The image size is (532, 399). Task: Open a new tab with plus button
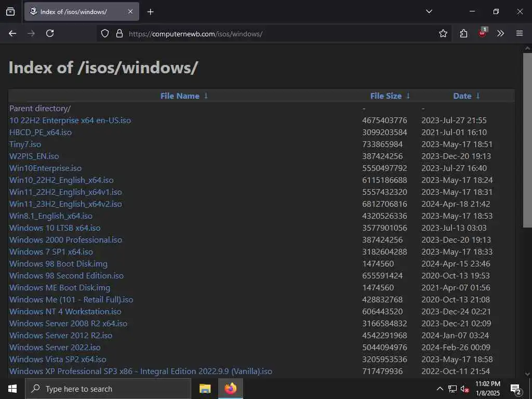150,12
